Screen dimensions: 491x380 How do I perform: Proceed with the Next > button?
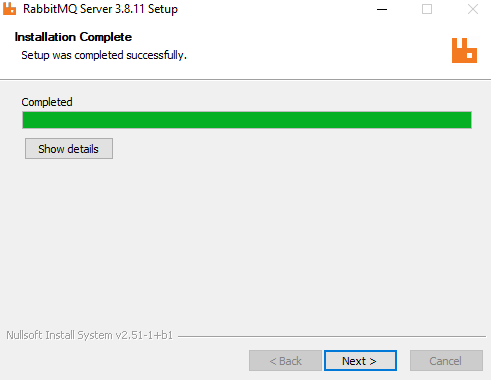(x=360, y=361)
